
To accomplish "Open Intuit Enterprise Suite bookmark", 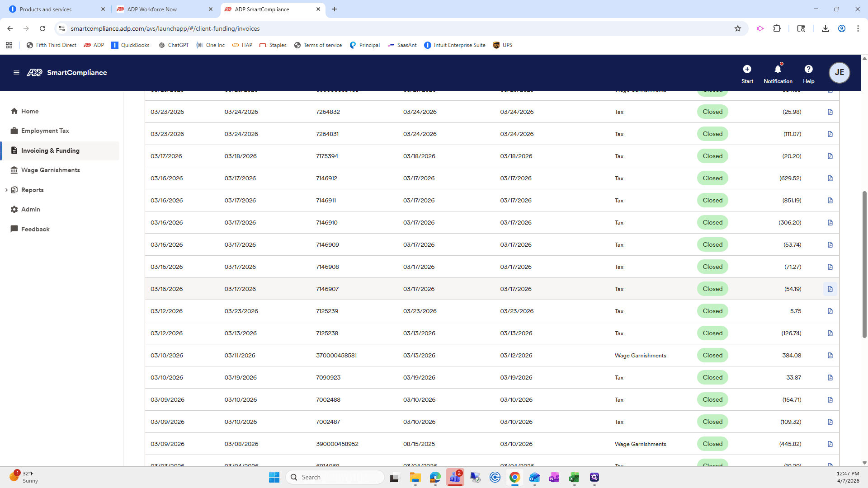I will pyautogui.click(x=455, y=45).
